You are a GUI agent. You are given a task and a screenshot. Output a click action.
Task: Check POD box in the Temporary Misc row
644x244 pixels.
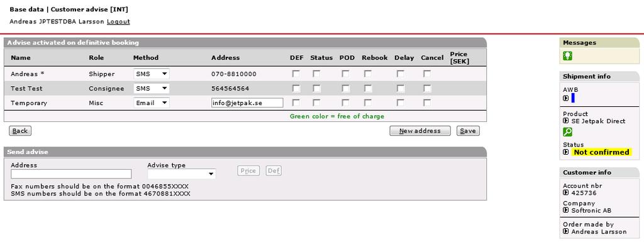pos(345,103)
